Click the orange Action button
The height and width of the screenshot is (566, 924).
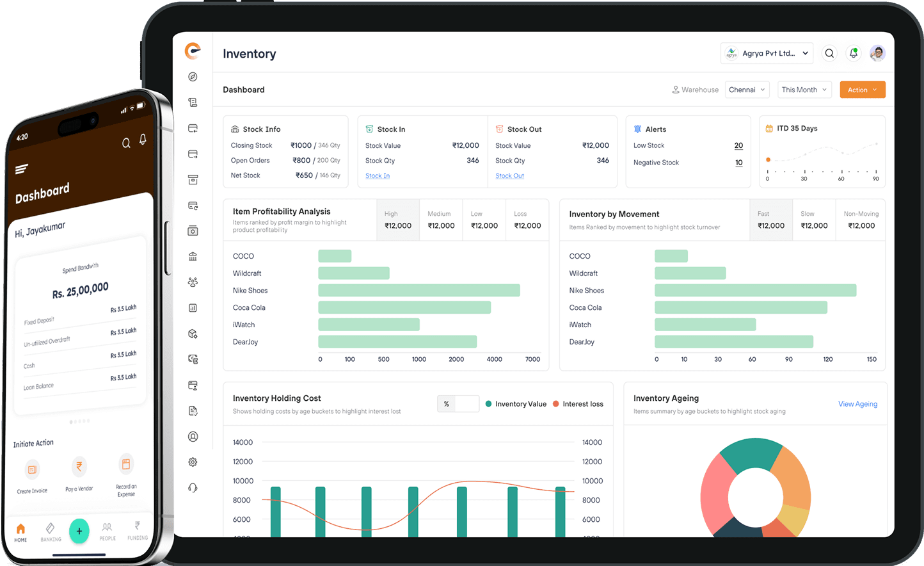862,90
